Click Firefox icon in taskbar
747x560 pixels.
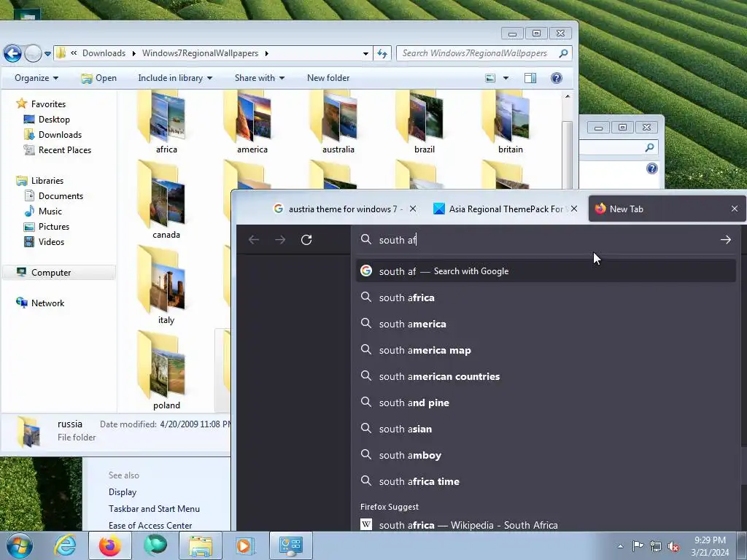tap(110, 545)
